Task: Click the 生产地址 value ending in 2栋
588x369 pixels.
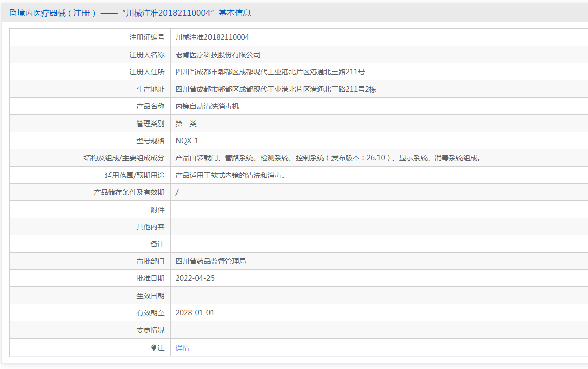Action: click(x=275, y=89)
